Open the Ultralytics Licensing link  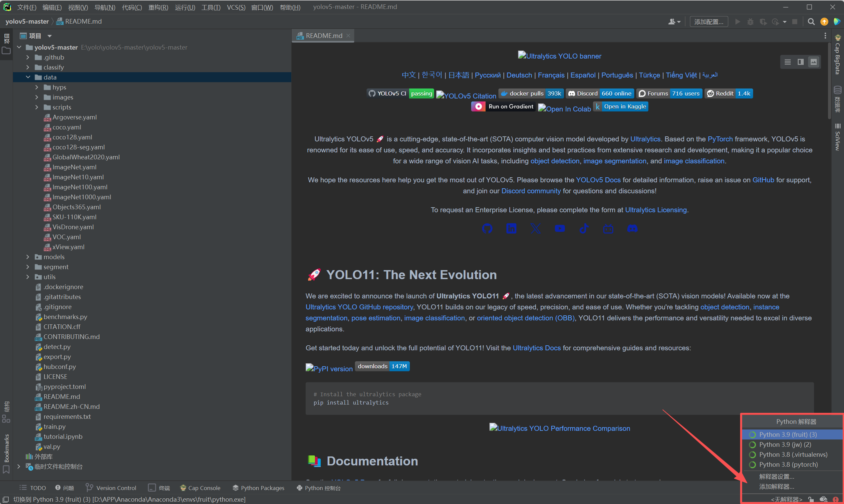click(656, 210)
